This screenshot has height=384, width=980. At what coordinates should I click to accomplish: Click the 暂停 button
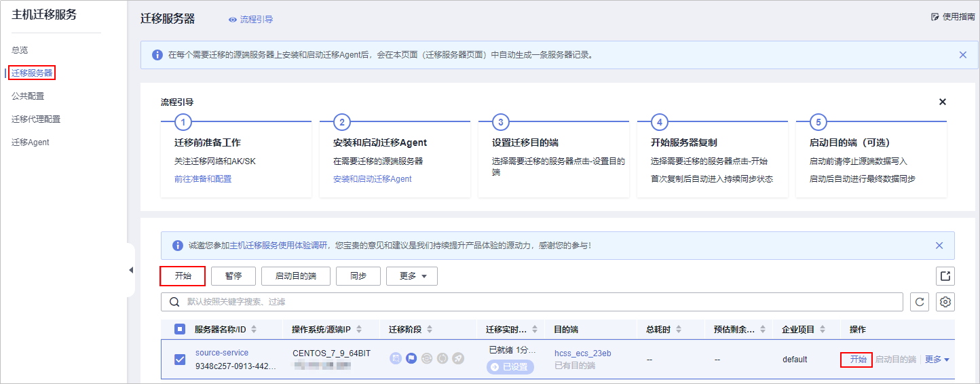(x=233, y=276)
